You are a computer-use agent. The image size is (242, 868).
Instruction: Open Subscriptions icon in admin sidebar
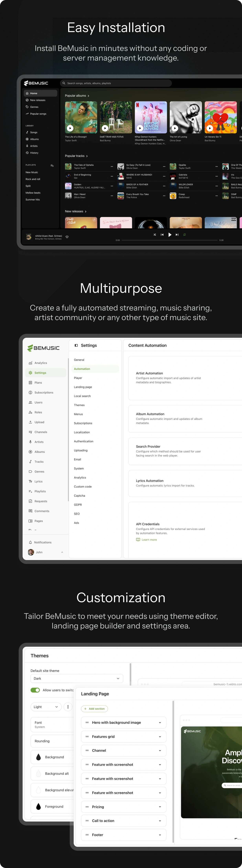click(x=30, y=393)
